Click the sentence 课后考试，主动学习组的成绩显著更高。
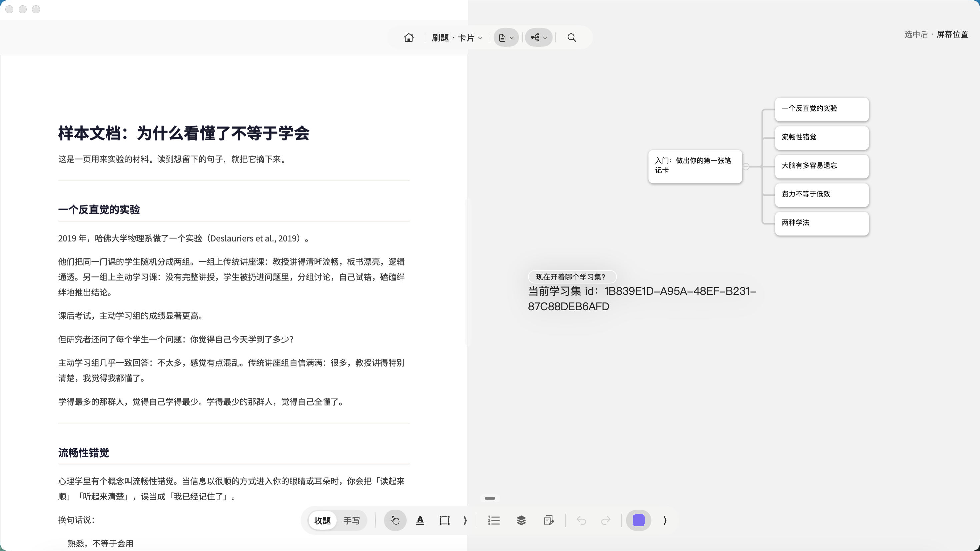This screenshot has width=980, height=551. point(132,316)
